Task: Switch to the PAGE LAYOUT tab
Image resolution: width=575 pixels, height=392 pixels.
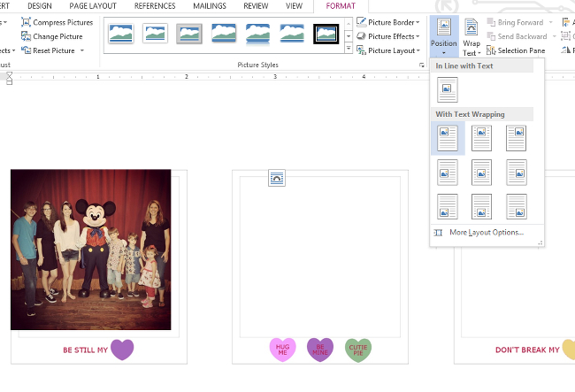Action: click(x=93, y=6)
